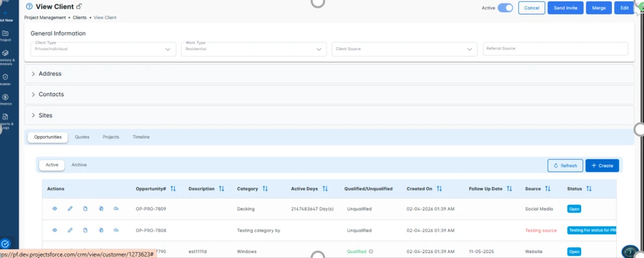
Task: Click the Open status badge for OP-PRO-7809
Action: [x=574, y=208]
